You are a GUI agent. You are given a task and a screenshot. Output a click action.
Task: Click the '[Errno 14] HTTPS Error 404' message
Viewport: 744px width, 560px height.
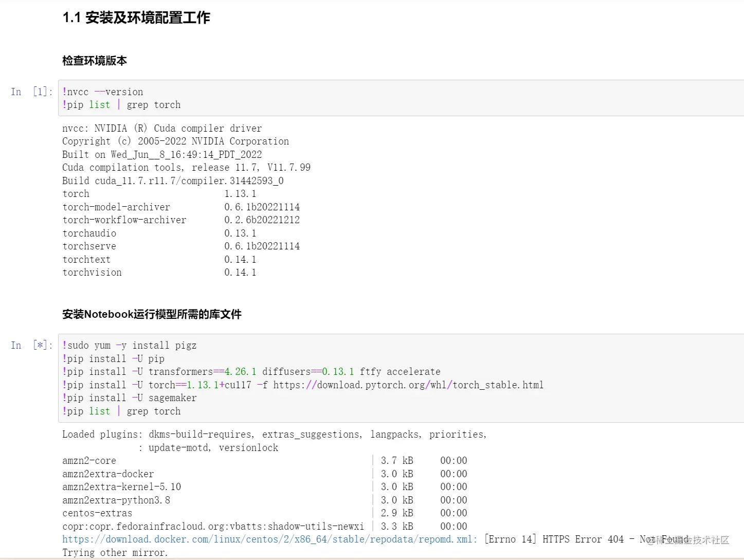(554, 539)
